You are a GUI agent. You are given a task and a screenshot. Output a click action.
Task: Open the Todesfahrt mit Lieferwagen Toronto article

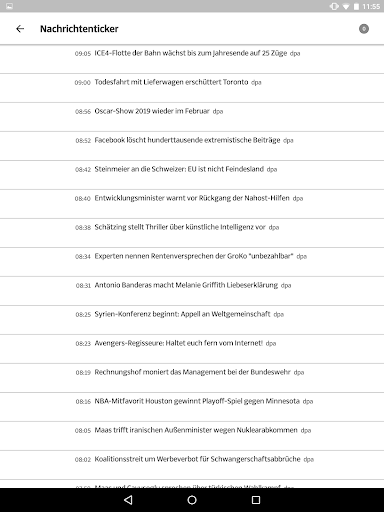(x=192, y=88)
